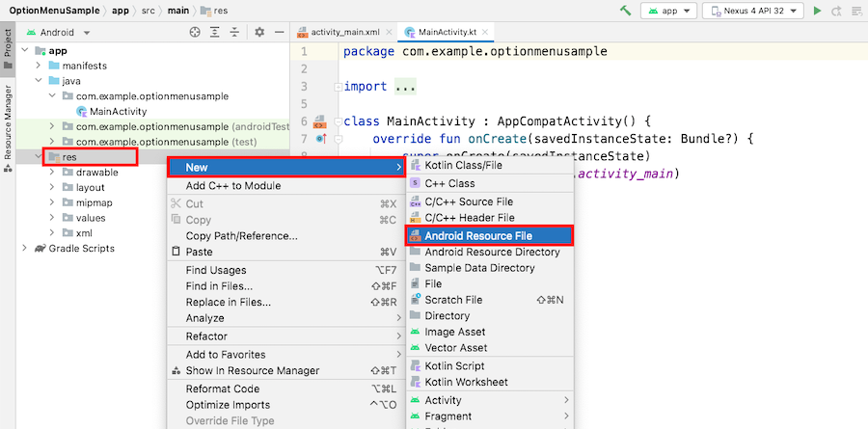Hide the Project panel with minus icon
Screen dimensions: 868x429
[279, 32]
